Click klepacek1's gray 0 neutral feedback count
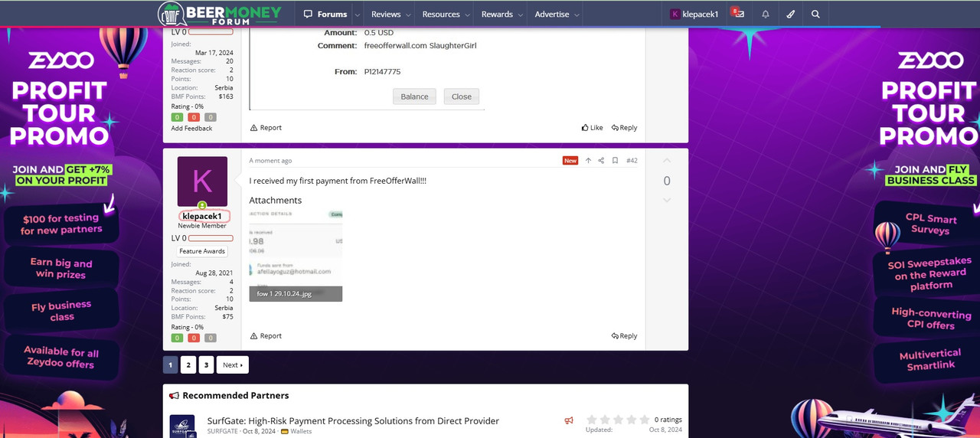 [211, 338]
